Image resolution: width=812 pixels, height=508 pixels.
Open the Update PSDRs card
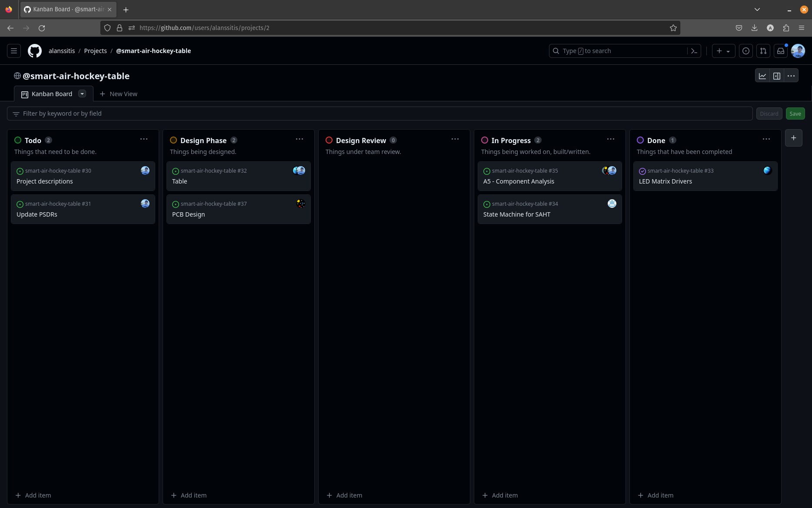83,209
